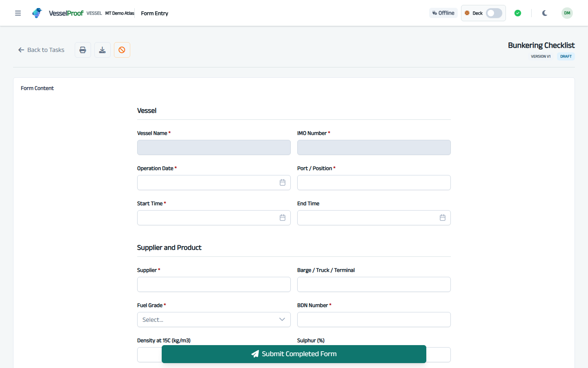This screenshot has height=368, width=588.
Task: Click the MT Demo Atlas vessel name
Action: [x=120, y=13]
